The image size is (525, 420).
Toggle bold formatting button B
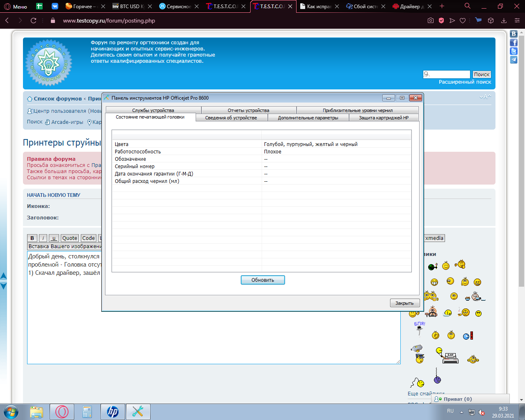coord(32,238)
